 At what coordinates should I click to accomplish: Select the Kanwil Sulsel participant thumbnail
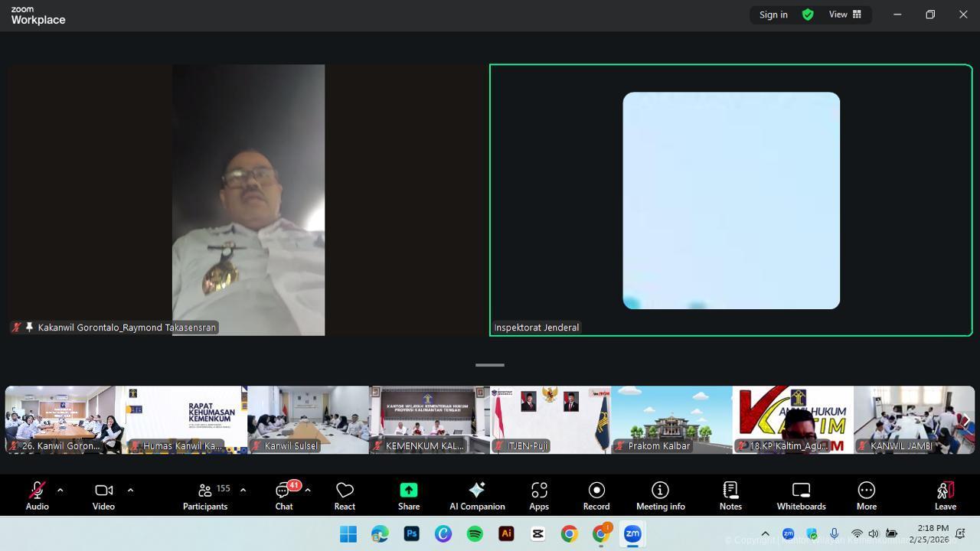coord(308,419)
